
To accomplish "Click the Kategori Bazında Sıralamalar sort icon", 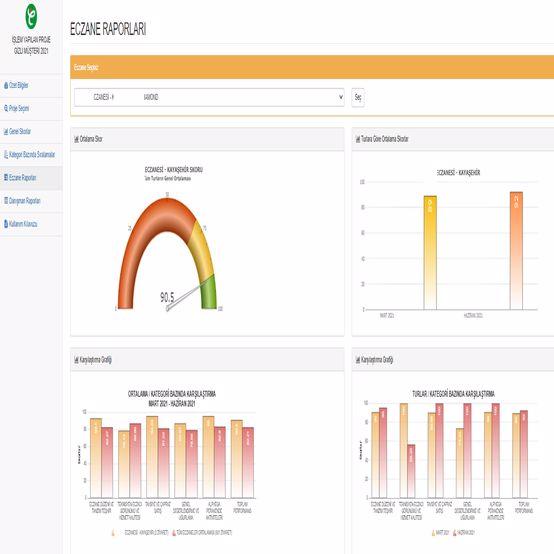I will [6, 154].
